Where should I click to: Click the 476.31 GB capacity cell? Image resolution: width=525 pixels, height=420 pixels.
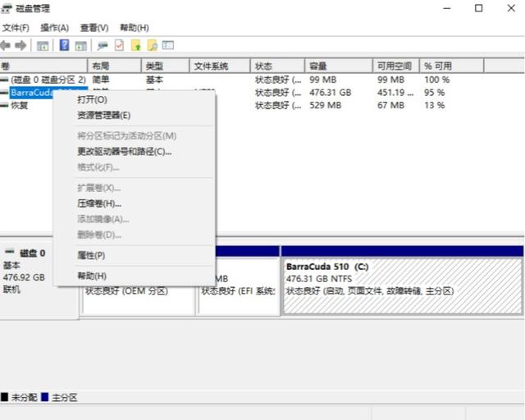pyautogui.click(x=330, y=93)
